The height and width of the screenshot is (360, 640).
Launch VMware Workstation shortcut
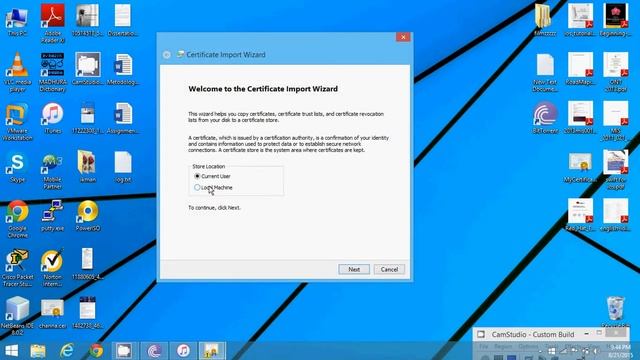coord(17,122)
